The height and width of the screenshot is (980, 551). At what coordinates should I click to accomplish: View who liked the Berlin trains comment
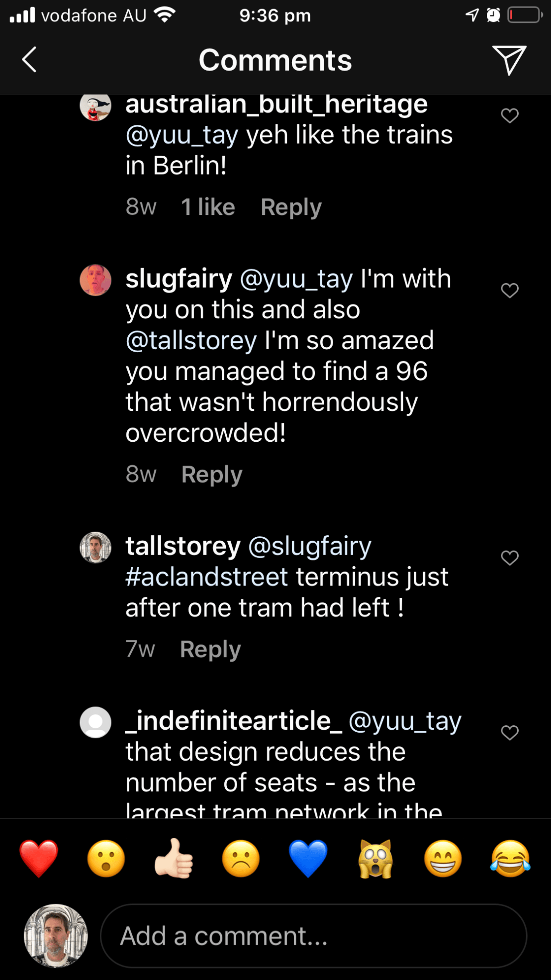pyautogui.click(x=208, y=207)
